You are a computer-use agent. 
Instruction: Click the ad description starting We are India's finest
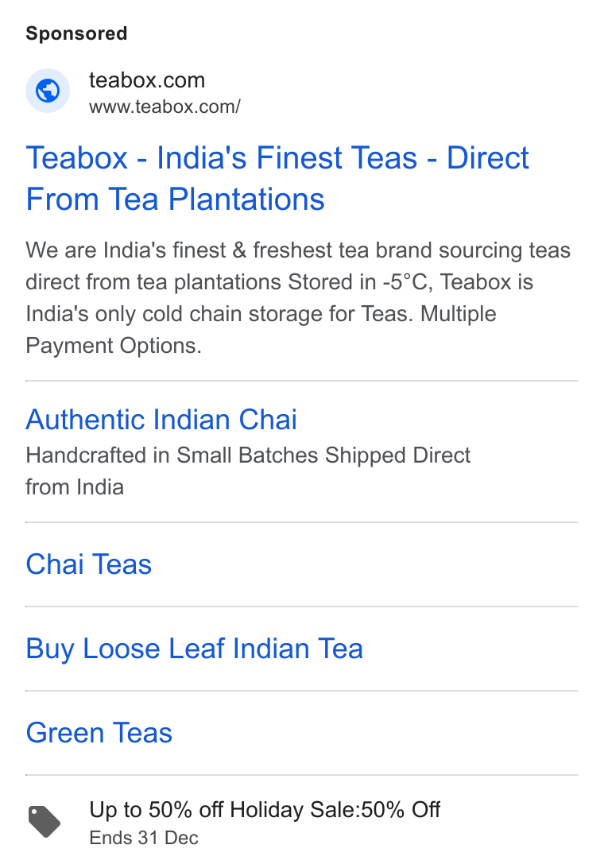coord(298,298)
